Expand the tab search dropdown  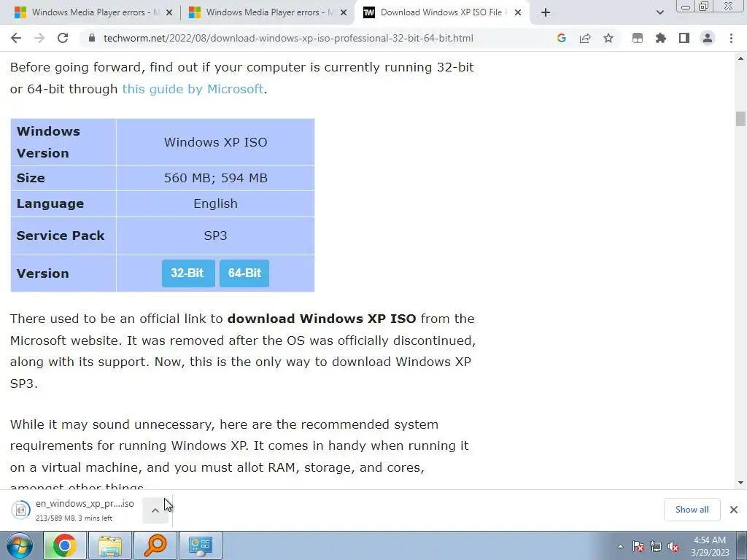[x=659, y=12]
